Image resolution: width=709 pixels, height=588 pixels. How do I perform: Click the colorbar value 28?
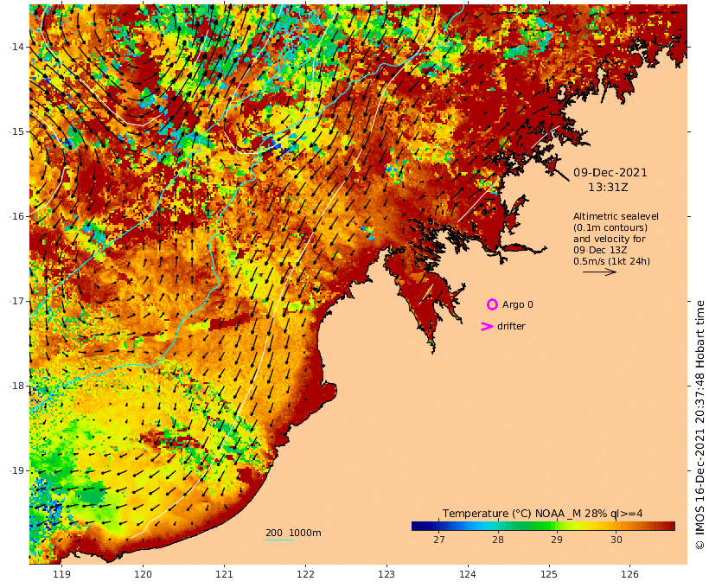(498, 540)
